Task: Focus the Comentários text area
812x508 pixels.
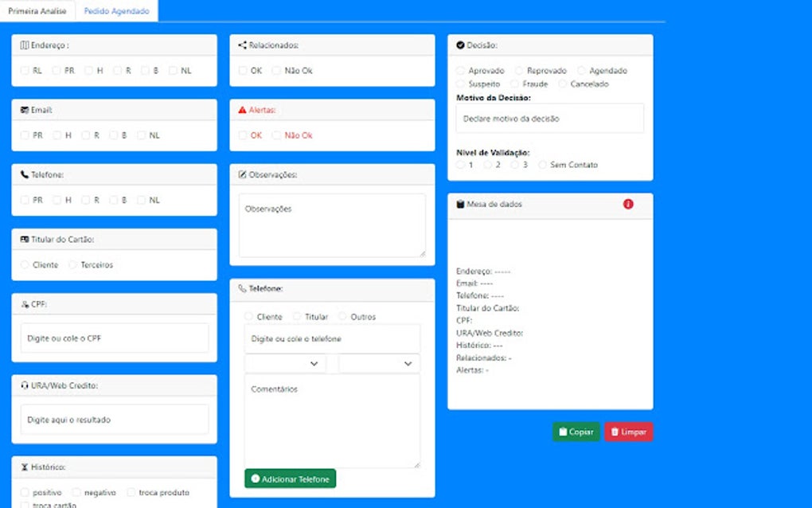Action: (332, 421)
